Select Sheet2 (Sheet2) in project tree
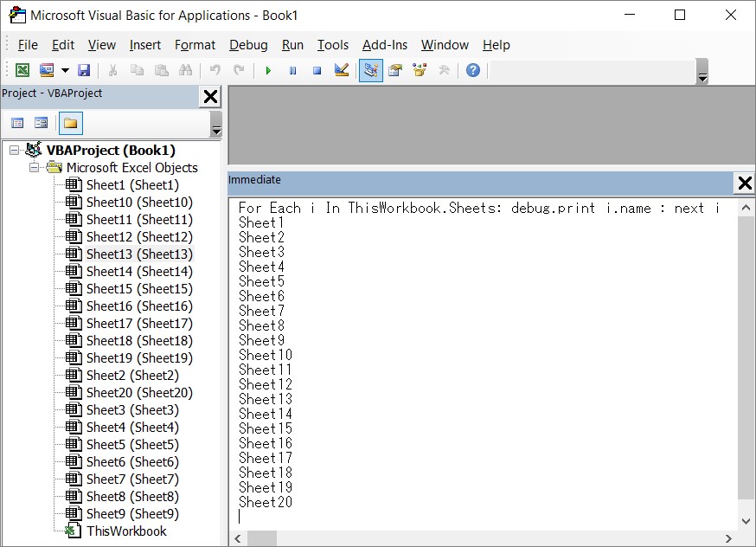The image size is (756, 547). 132,376
